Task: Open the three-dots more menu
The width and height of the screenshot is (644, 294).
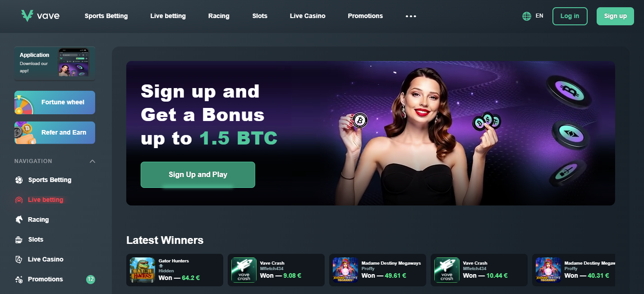Action: point(411,16)
